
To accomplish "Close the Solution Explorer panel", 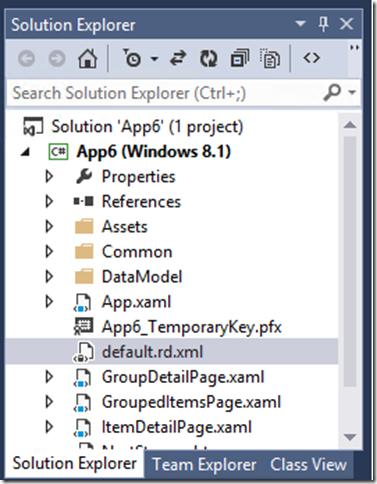I will (x=346, y=24).
